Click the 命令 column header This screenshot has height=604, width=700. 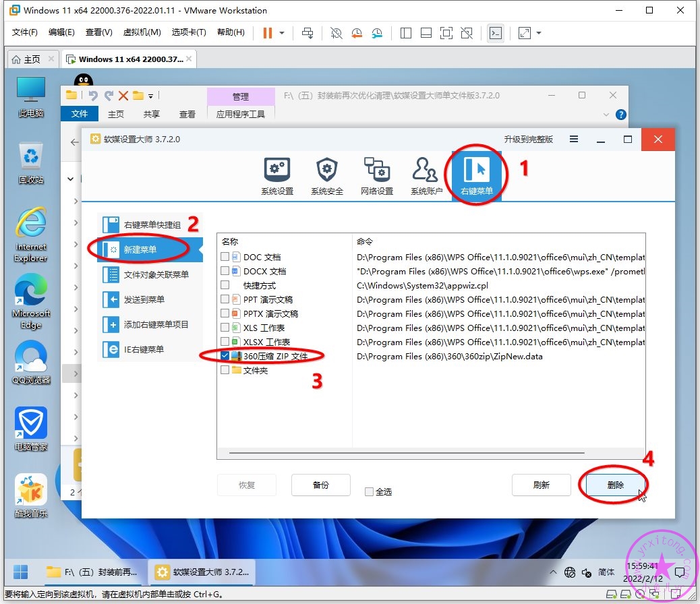(365, 241)
